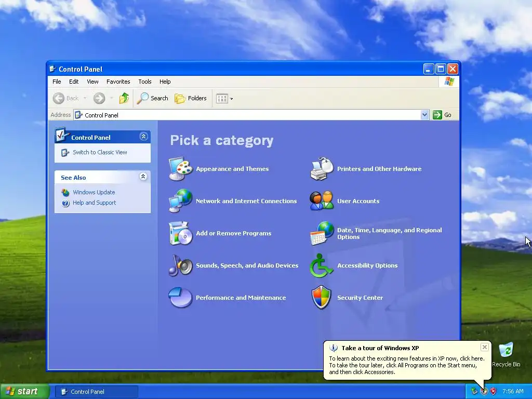
Task: Dismiss the Windows XP tour balloon
Action: pyautogui.click(x=485, y=347)
